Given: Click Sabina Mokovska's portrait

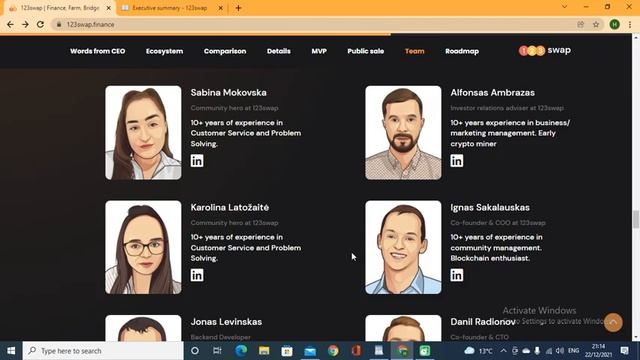Looking at the screenshot, I should (x=143, y=133).
